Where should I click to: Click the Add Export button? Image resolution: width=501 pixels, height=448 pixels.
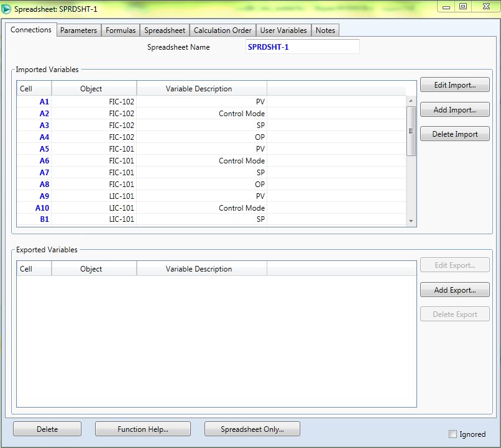point(454,290)
